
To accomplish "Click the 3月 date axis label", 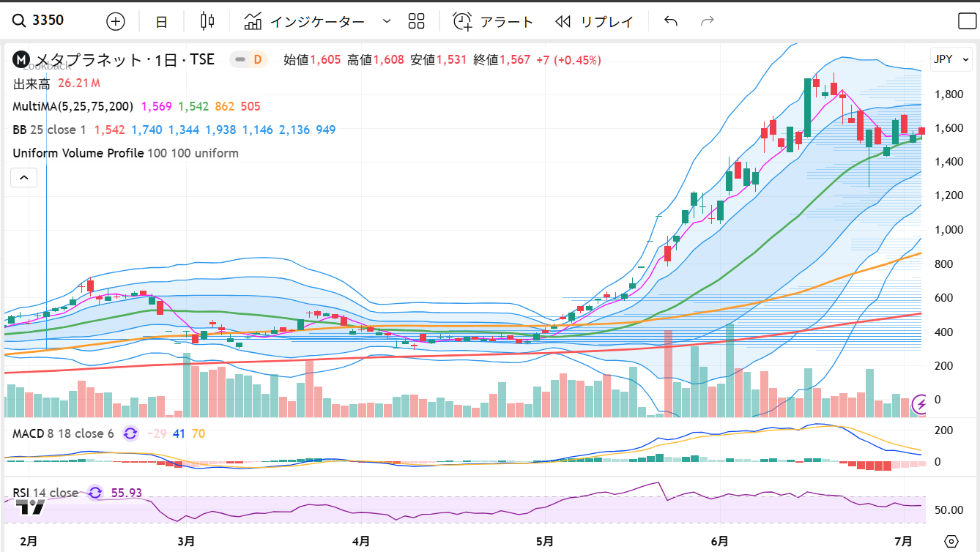I will [186, 542].
